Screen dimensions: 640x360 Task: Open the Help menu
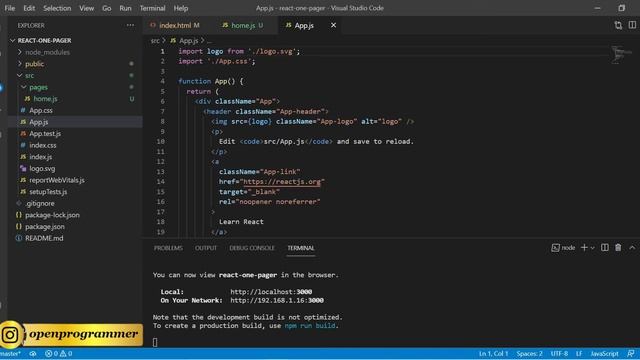coord(181,8)
